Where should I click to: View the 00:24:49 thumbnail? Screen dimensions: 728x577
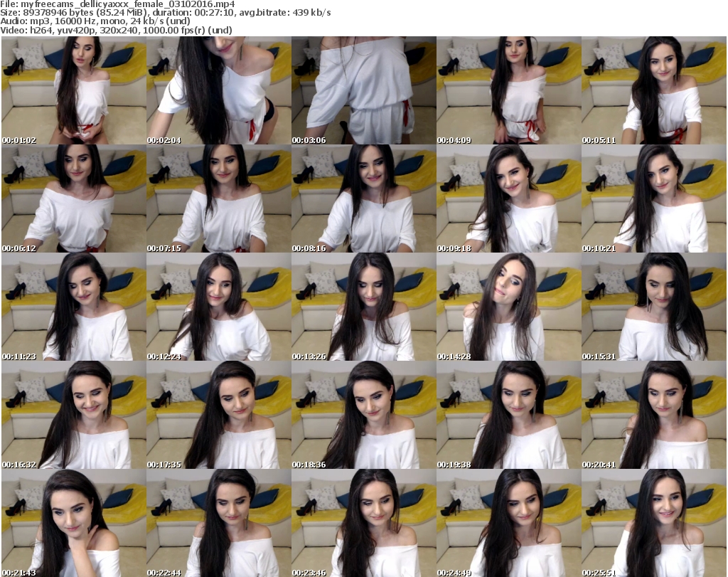509,523
